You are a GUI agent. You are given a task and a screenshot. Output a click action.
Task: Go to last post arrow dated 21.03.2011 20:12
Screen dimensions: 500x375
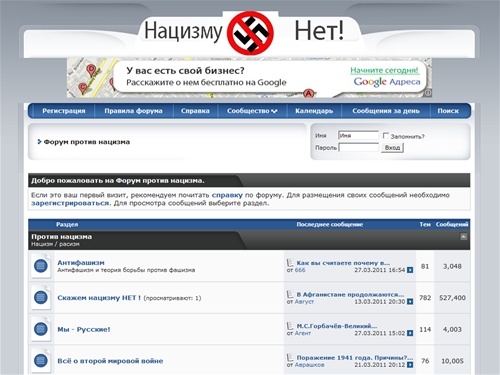coord(410,365)
